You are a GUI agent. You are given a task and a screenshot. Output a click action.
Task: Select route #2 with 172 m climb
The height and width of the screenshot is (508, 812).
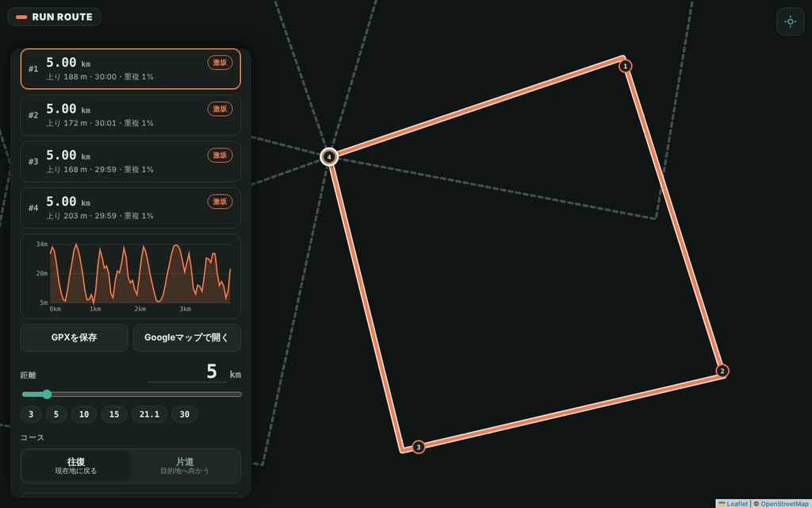point(131,115)
